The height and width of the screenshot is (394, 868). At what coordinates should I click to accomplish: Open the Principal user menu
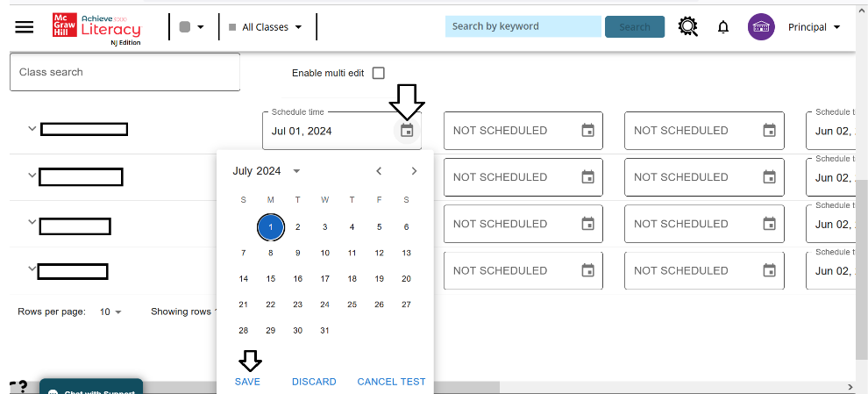coord(814,26)
